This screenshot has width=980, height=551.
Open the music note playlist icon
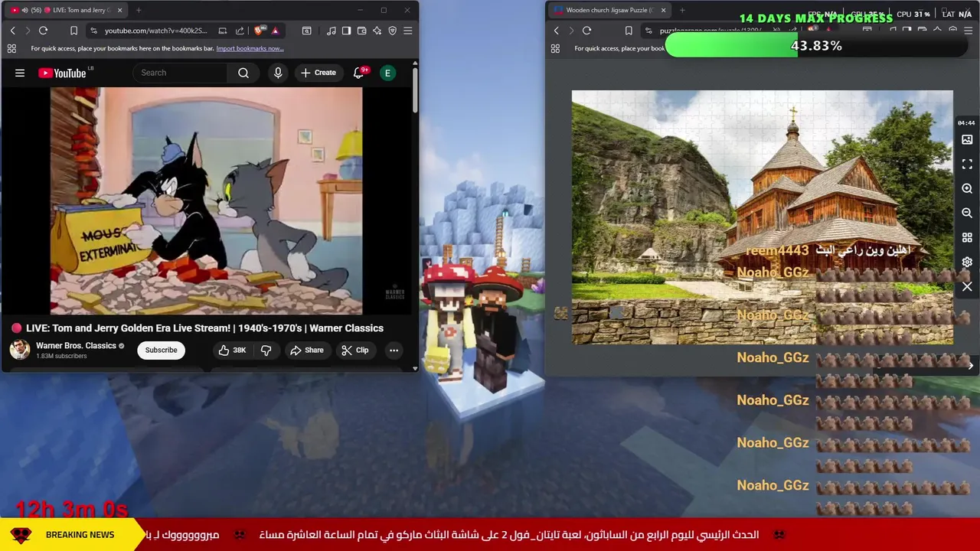(x=331, y=31)
